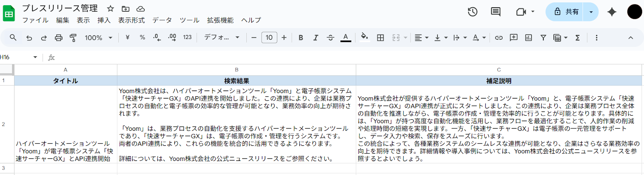Open the horizontal align dropdown
This screenshot has width=644, height=175.
pyautogui.click(x=421, y=37)
